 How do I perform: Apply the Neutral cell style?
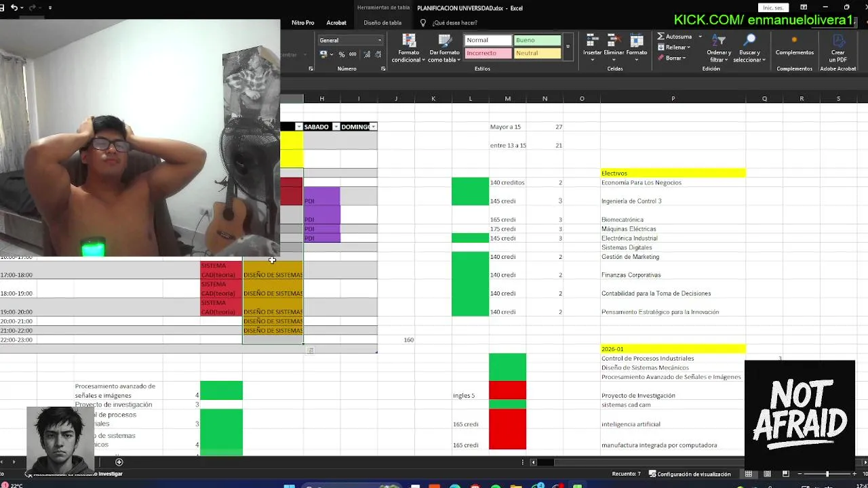(537, 53)
